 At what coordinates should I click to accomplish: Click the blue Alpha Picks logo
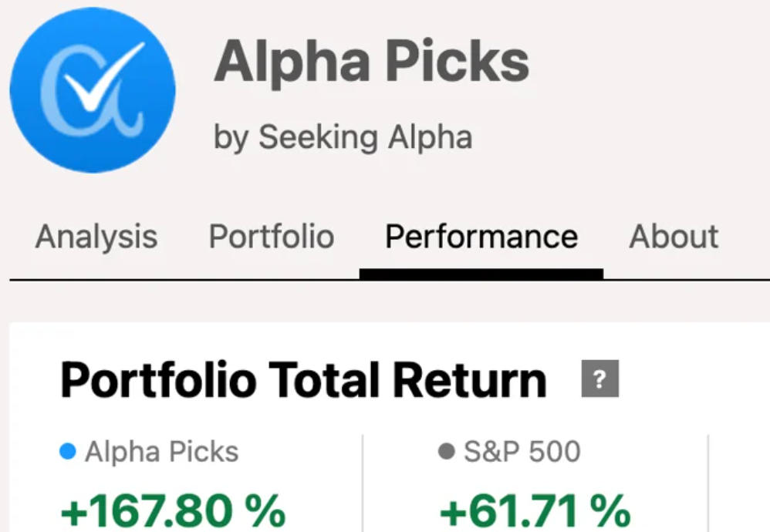(93, 89)
